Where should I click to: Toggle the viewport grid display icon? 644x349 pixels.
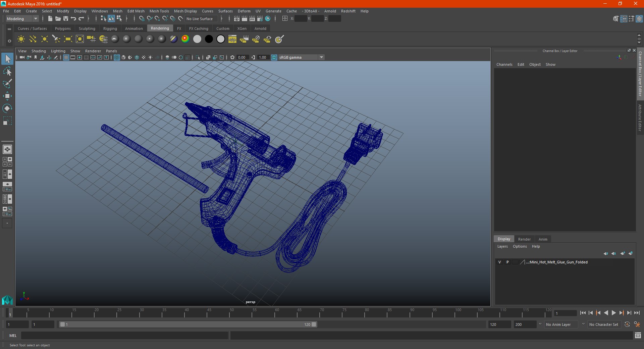coord(66,57)
